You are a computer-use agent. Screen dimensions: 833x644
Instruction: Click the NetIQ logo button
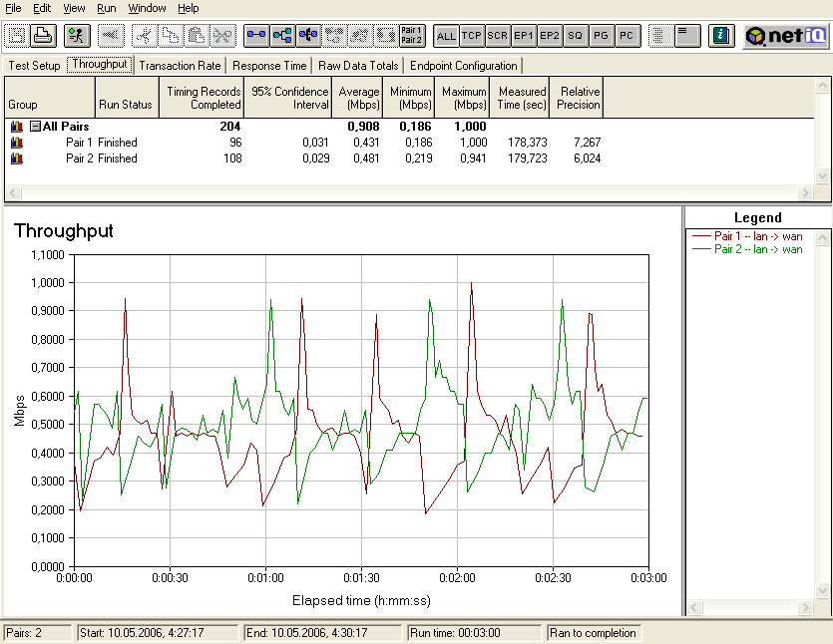click(786, 35)
